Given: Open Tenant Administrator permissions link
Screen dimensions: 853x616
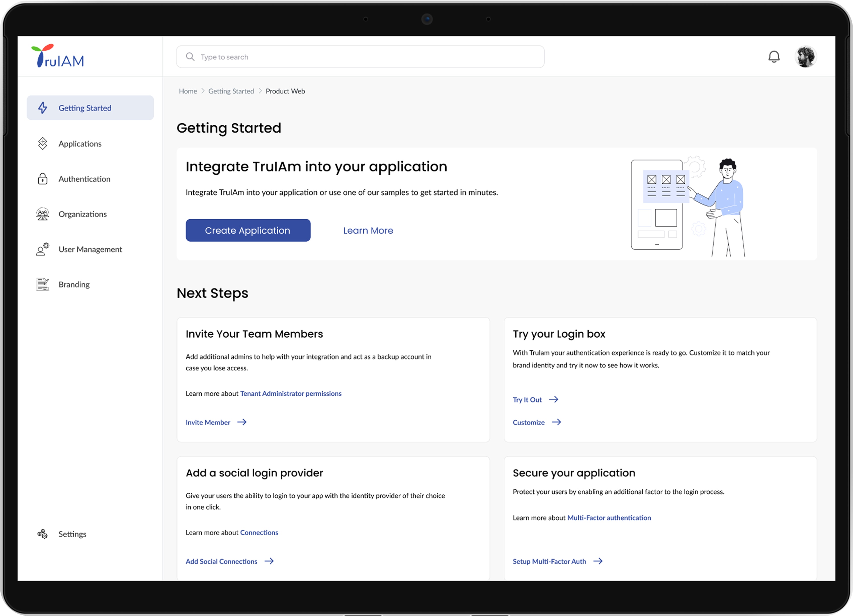Looking at the screenshot, I should [290, 393].
